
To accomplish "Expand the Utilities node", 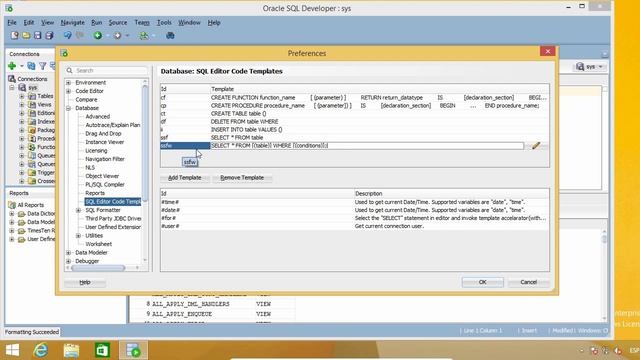I will (x=78, y=236).
